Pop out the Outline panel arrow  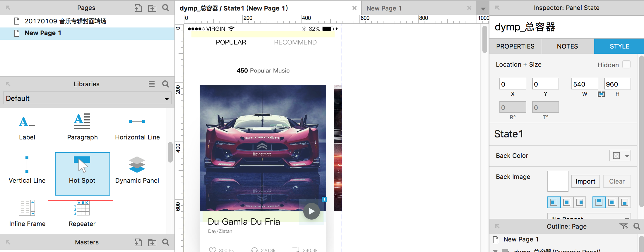tap(497, 226)
